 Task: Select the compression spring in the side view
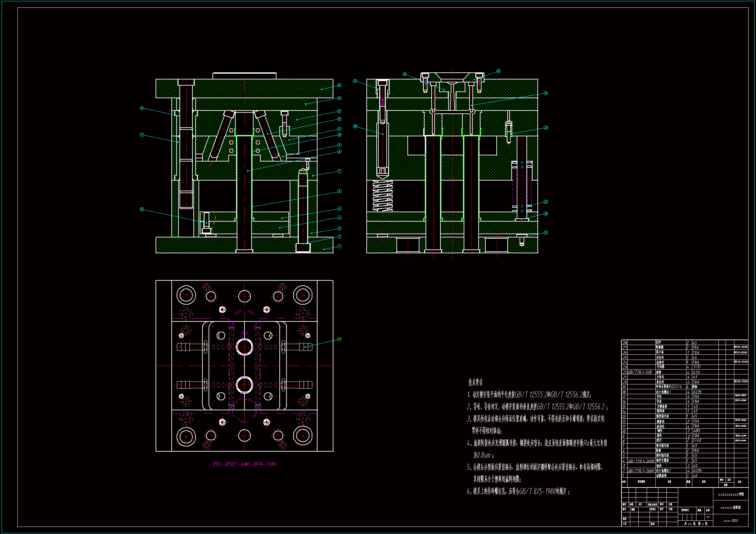[383, 196]
